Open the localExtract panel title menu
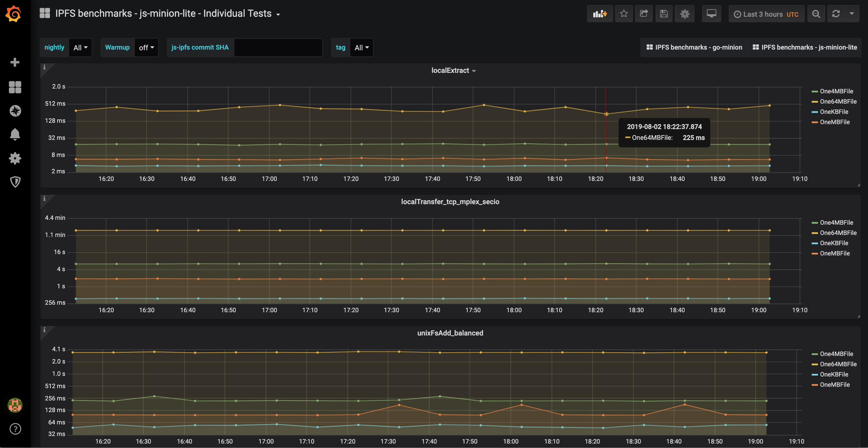Viewport: 868px width, 448px height. click(x=453, y=70)
